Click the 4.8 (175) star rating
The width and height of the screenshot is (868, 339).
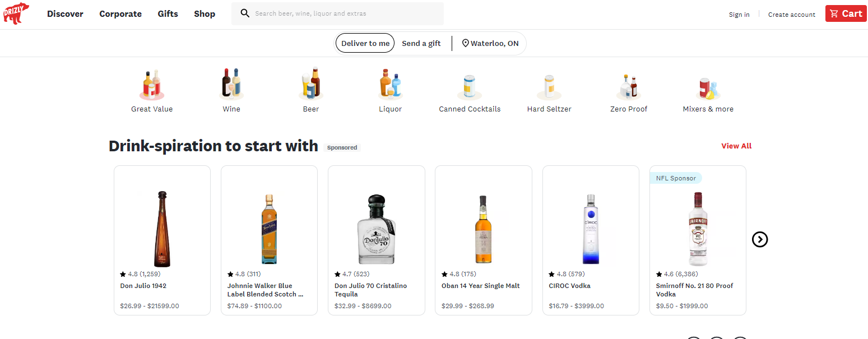click(459, 275)
